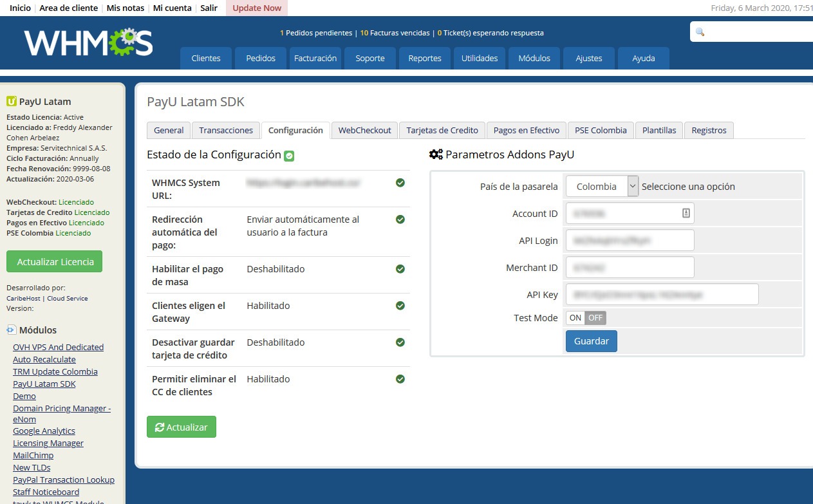Open the Pedidos menu
813x504 pixels.
[261, 58]
